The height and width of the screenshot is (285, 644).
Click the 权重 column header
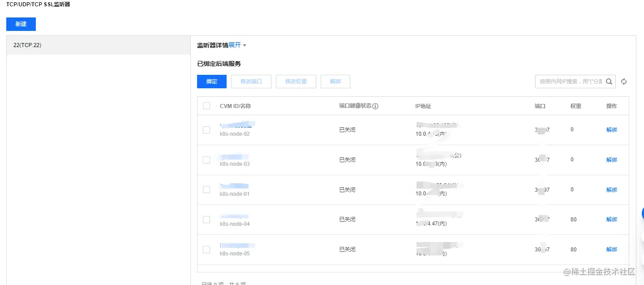click(576, 106)
